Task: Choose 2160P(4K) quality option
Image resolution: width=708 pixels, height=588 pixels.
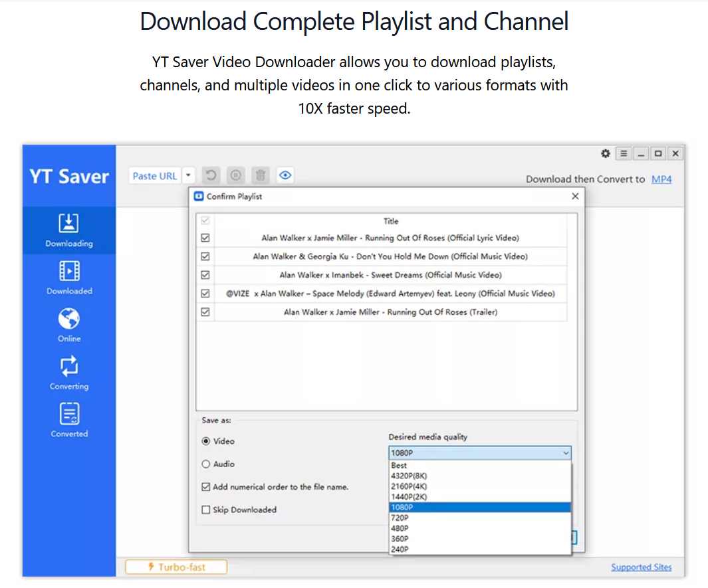Action: point(479,486)
